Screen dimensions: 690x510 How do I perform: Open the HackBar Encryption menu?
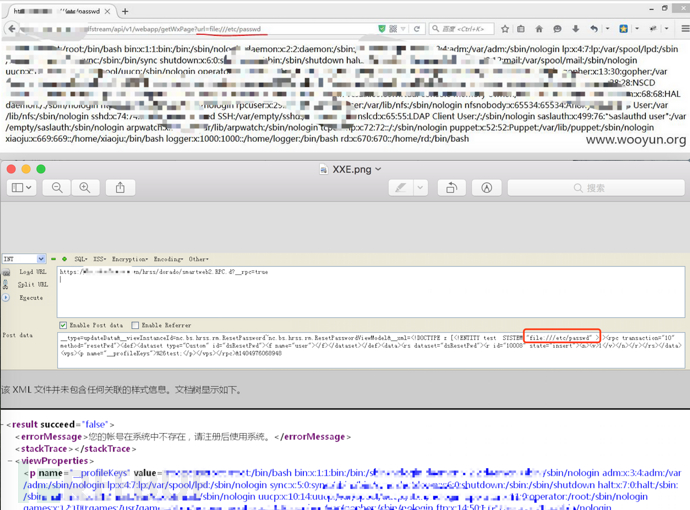click(x=130, y=259)
